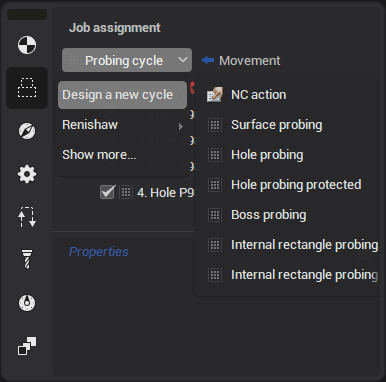Select the dashed part outline sidebar icon
The image size is (386, 382).
click(27, 88)
